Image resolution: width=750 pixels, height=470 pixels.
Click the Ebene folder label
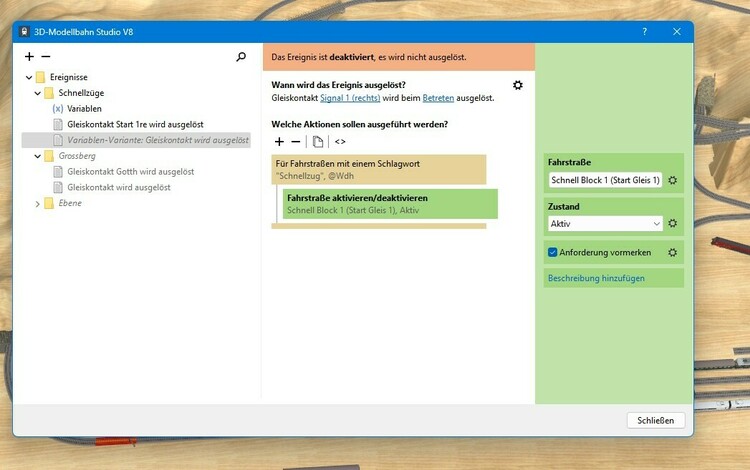(70, 203)
